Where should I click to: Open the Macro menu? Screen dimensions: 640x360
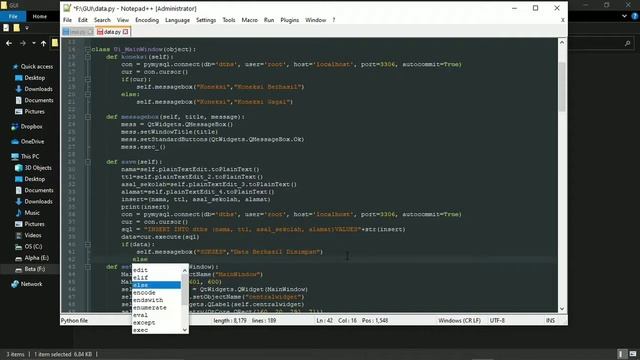(x=249, y=20)
